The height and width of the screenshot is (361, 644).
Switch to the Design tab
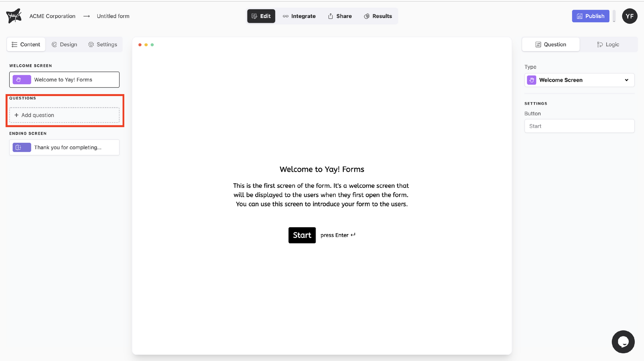[x=64, y=45]
